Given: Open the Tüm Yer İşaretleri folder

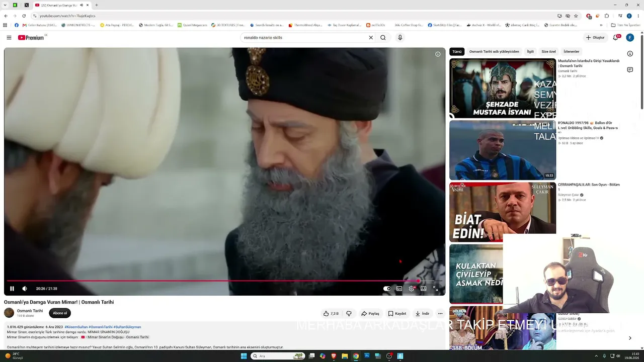Looking at the screenshot, I should click(625, 25).
